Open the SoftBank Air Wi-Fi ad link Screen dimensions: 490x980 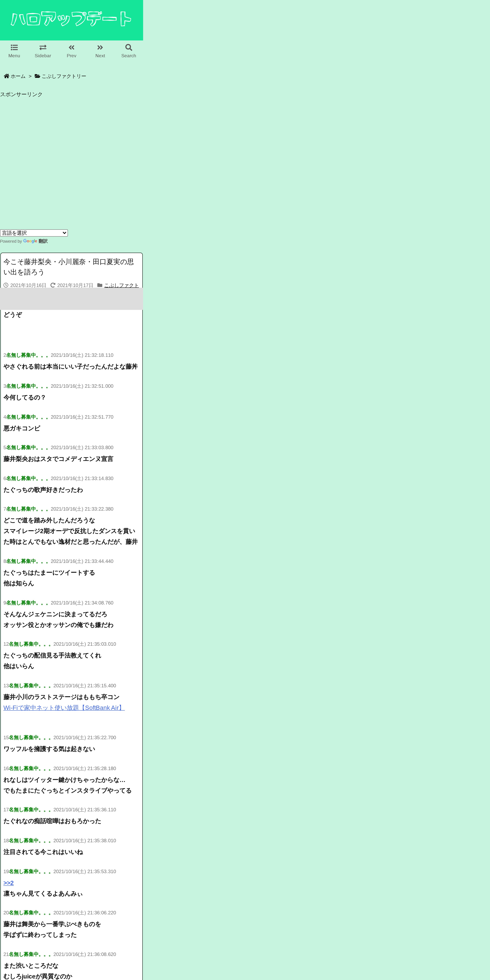tap(64, 708)
